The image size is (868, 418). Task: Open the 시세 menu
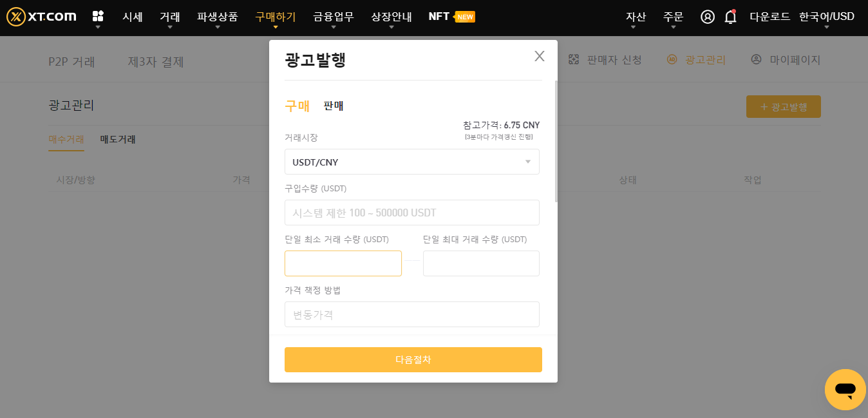click(x=133, y=17)
